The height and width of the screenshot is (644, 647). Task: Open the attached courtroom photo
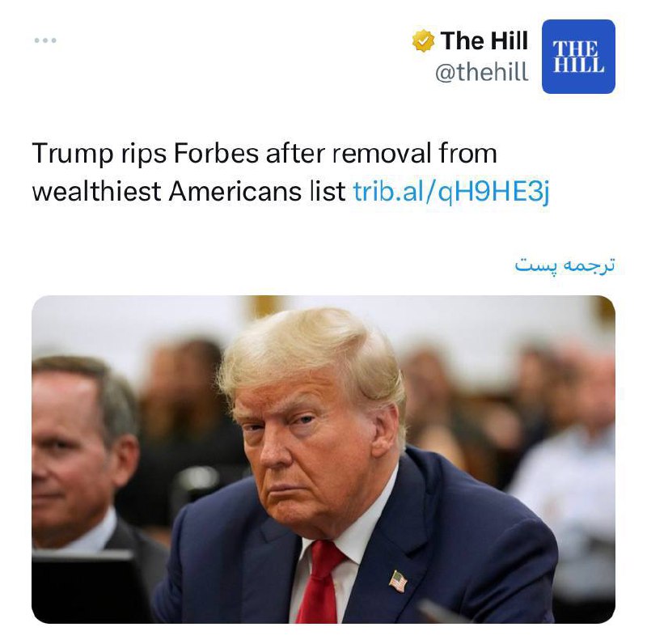click(x=323, y=459)
